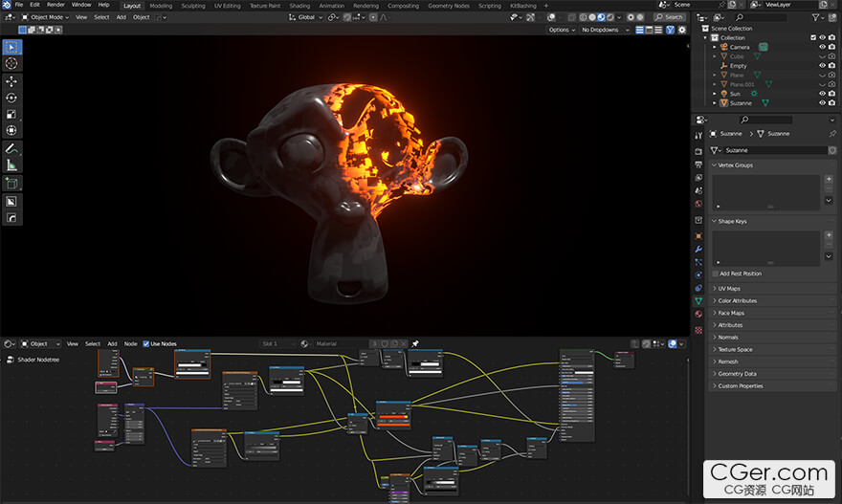Open the Output properties tab
Viewport: 842px width, 504px height.
(698, 164)
